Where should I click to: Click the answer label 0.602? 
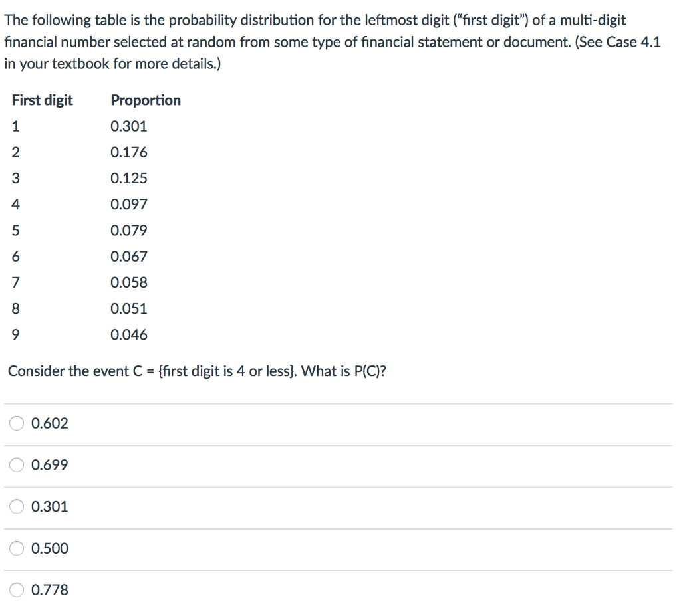pyautogui.click(x=49, y=423)
